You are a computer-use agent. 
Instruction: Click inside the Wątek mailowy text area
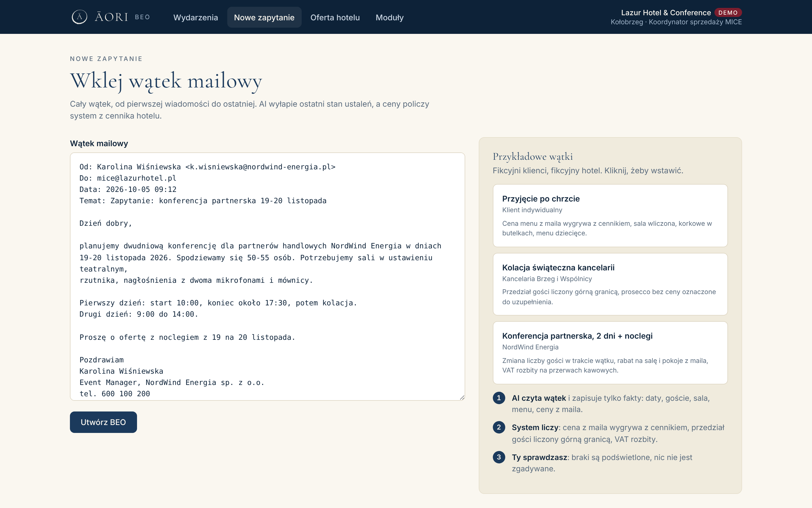click(x=267, y=277)
